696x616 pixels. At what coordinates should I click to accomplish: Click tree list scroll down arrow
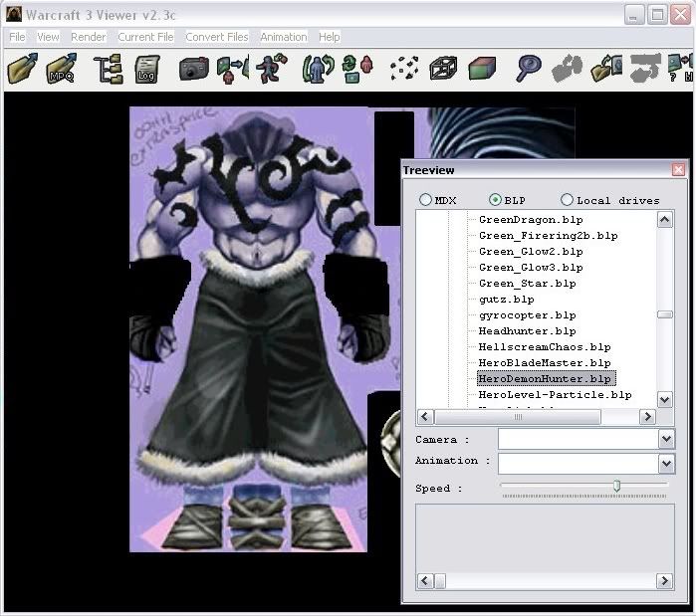click(664, 400)
